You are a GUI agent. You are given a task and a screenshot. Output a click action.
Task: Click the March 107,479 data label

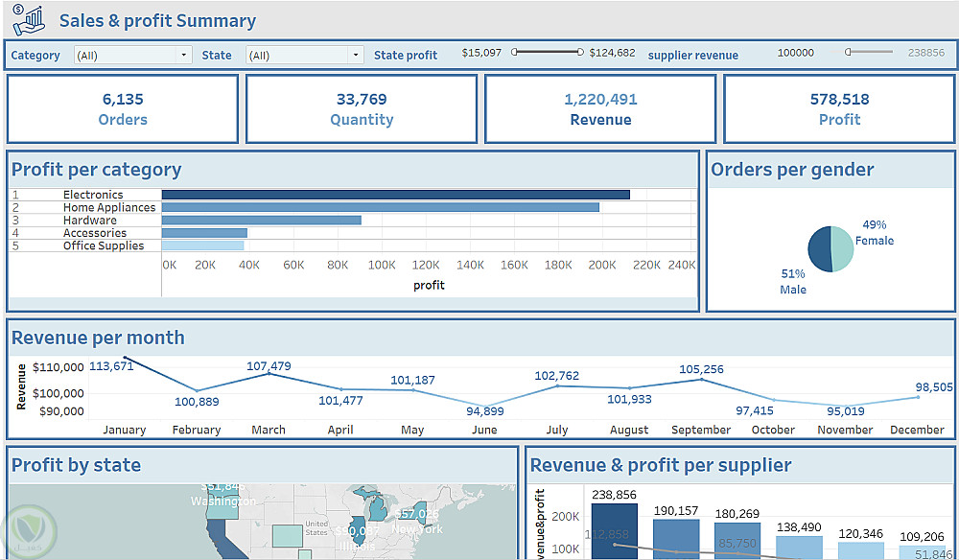tap(269, 366)
